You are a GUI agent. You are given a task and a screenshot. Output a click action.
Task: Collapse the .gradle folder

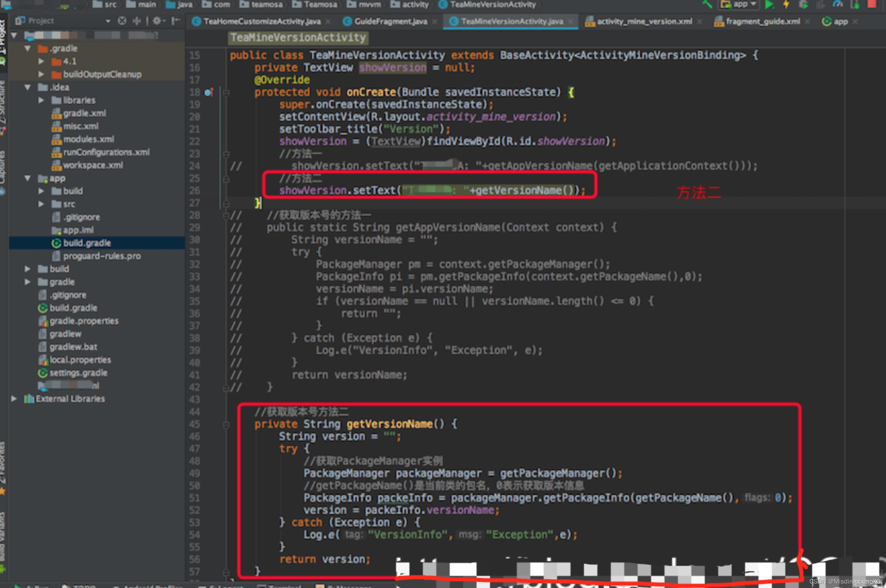click(x=28, y=48)
